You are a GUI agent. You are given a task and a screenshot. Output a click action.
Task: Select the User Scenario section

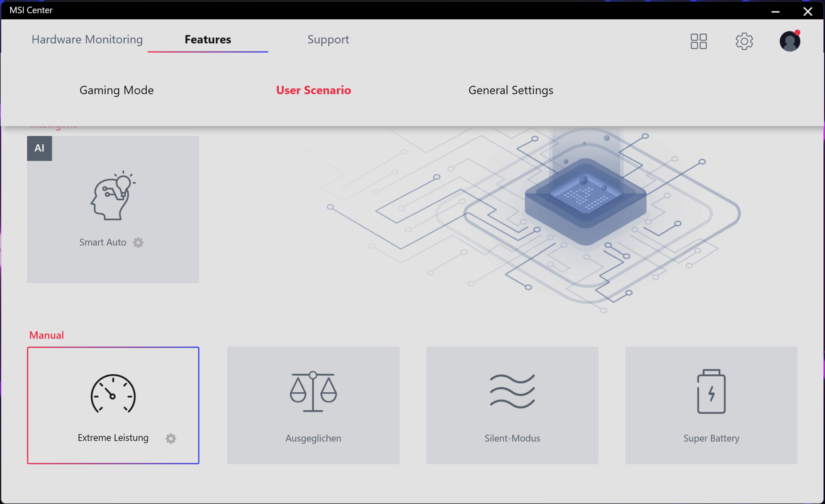(313, 90)
